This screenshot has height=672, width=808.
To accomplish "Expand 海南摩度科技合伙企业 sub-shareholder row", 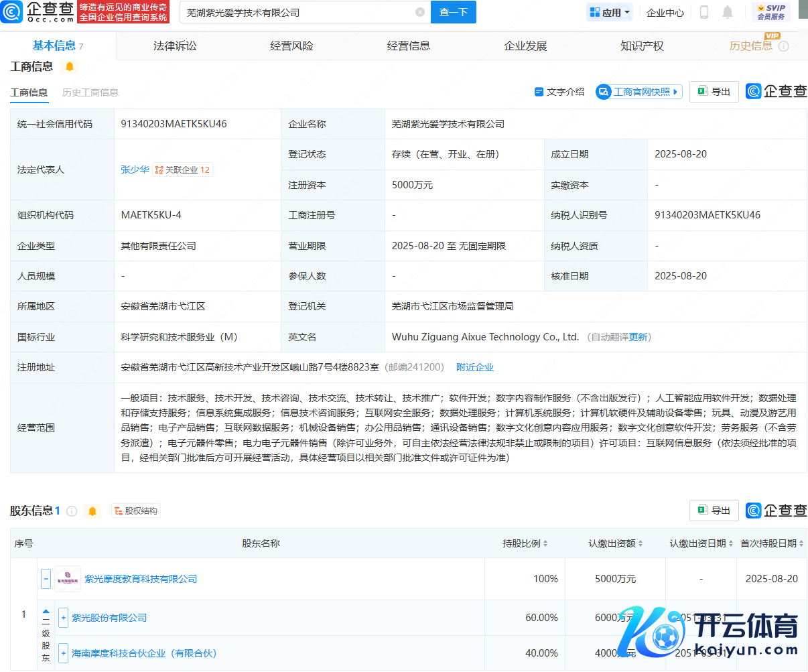I will pyautogui.click(x=63, y=653).
